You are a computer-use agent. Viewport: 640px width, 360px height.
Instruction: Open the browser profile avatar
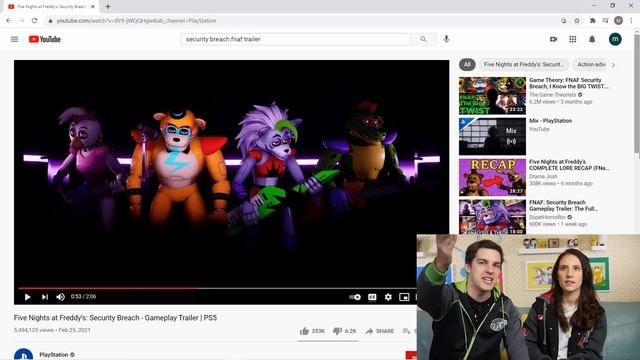618,20
